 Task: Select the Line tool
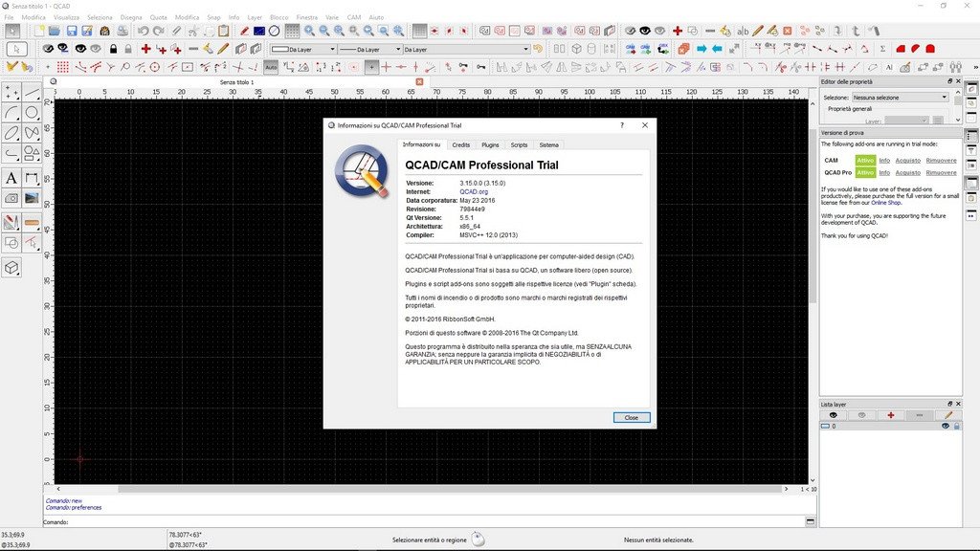(x=32, y=94)
